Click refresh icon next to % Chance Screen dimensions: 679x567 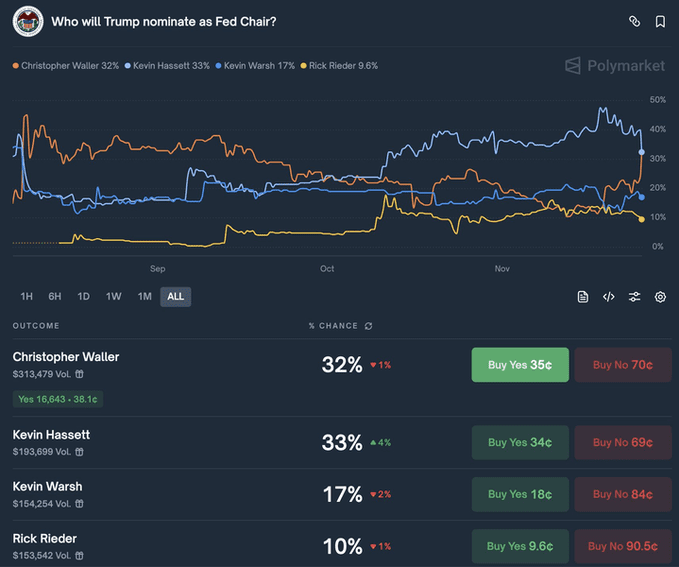369,326
